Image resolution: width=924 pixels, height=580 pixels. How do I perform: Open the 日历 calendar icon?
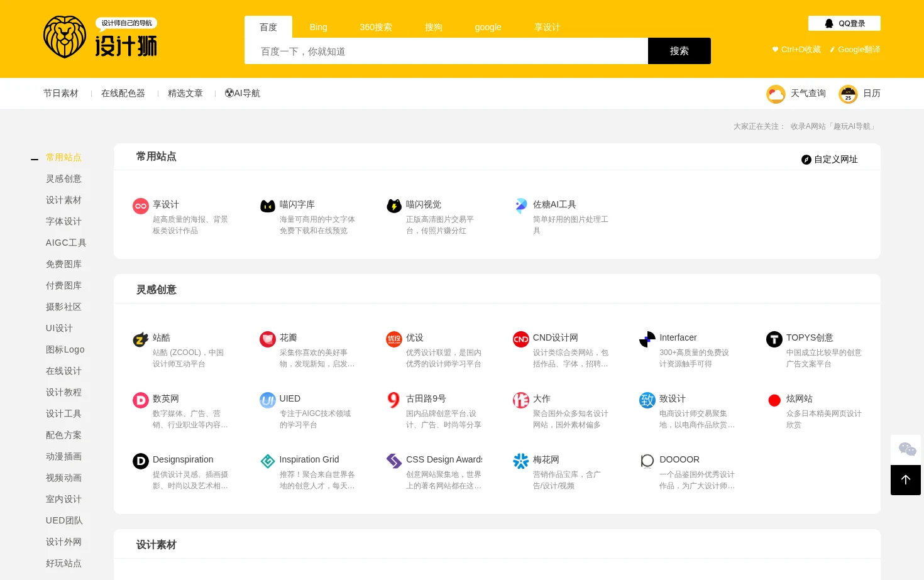[848, 94]
